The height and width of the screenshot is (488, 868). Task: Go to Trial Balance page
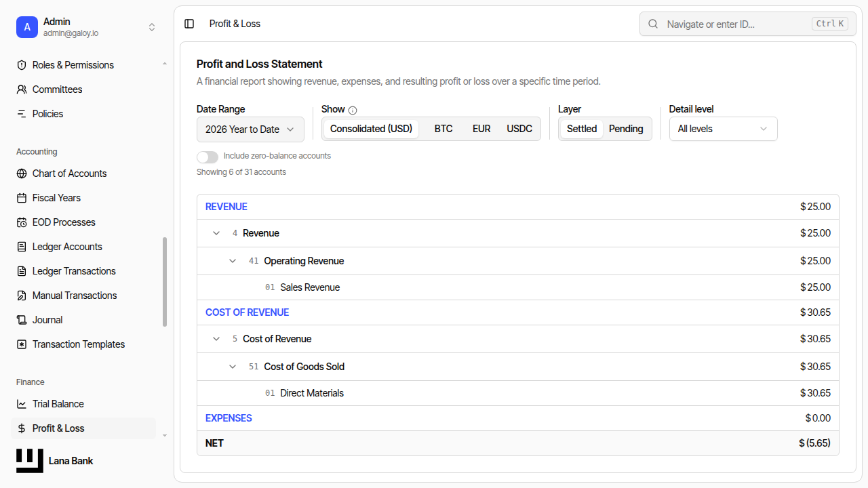tap(83, 404)
